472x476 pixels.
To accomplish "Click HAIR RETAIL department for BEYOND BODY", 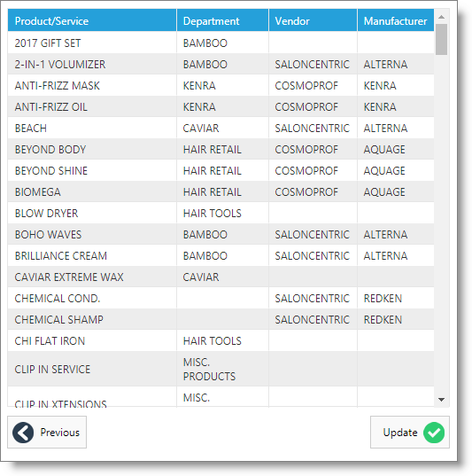I will (213, 149).
